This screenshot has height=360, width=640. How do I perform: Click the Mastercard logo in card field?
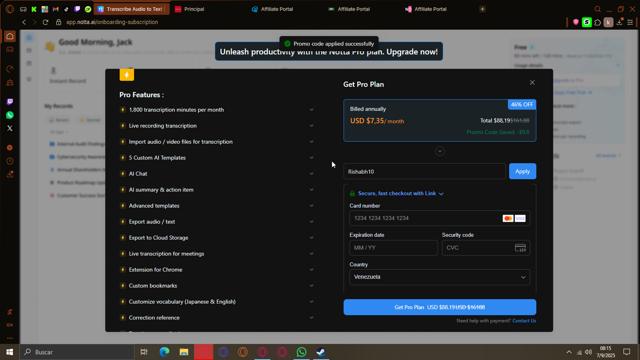coord(508,218)
